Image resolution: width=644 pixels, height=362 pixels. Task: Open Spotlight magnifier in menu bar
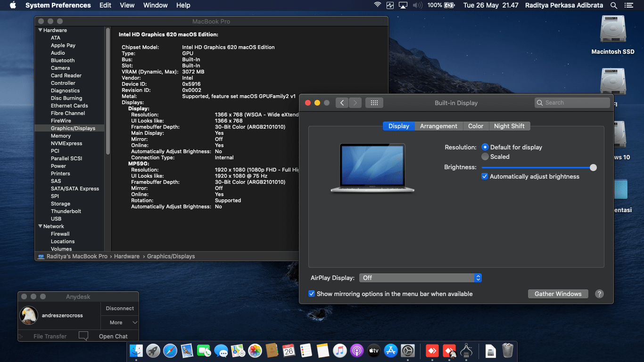tap(614, 5)
